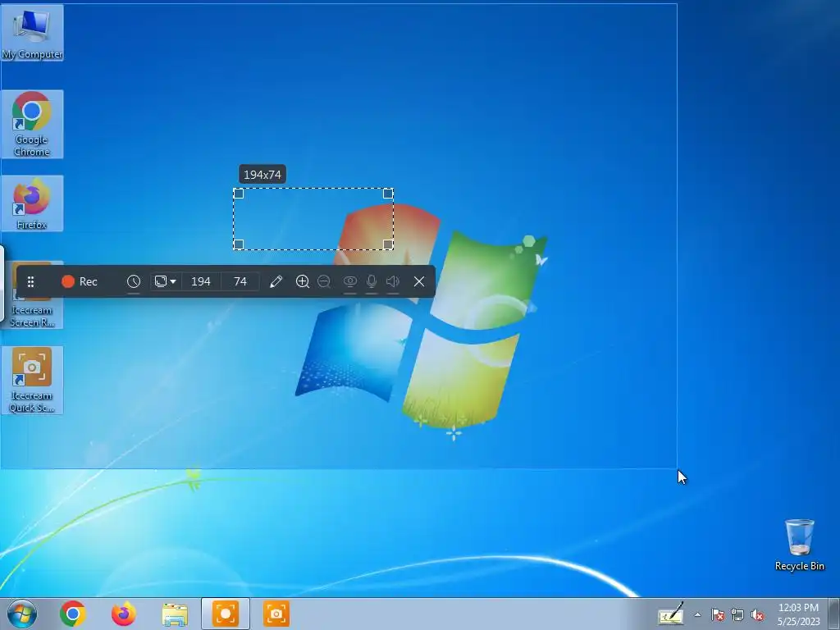Show hidden system tray icons
Viewport: 840px width, 630px height.
point(697,614)
